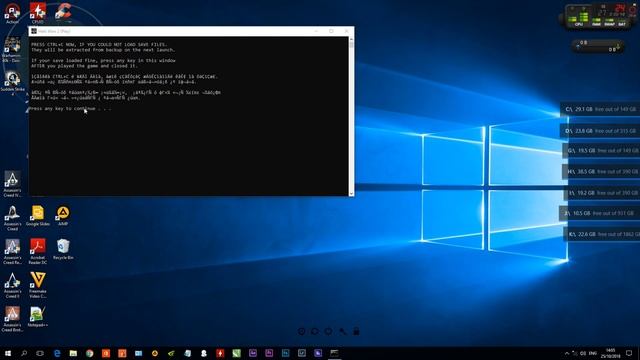Open the Action! desktop shortcut
Viewport: 640px width, 360px height.
(x=12, y=13)
